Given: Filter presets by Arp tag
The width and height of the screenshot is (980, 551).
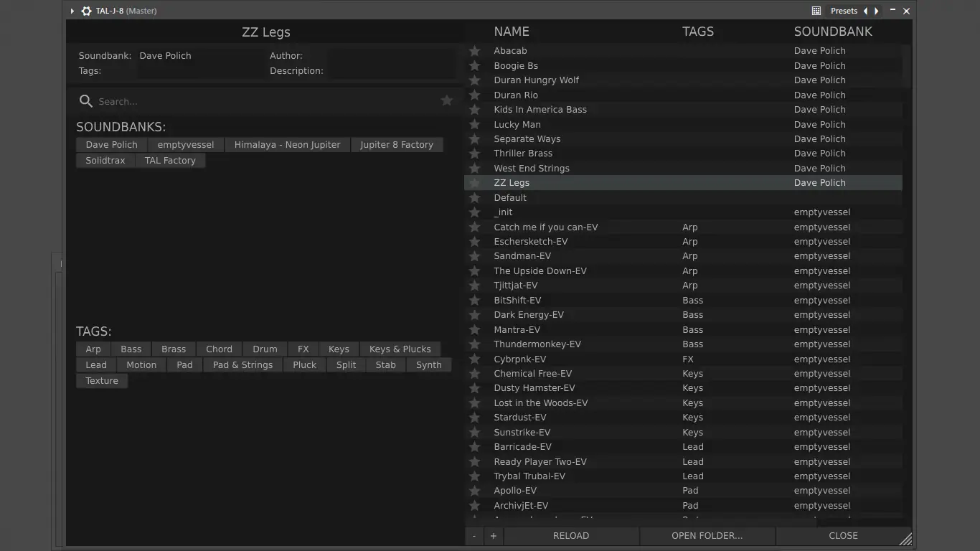Looking at the screenshot, I should click(x=93, y=349).
